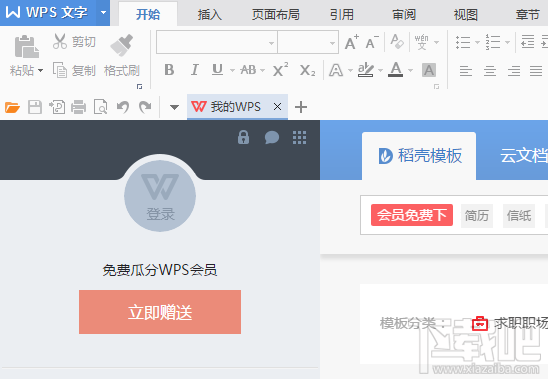548x379 pixels.
Task: Open font color dropdown arrow
Action: pyautogui.click(x=410, y=71)
